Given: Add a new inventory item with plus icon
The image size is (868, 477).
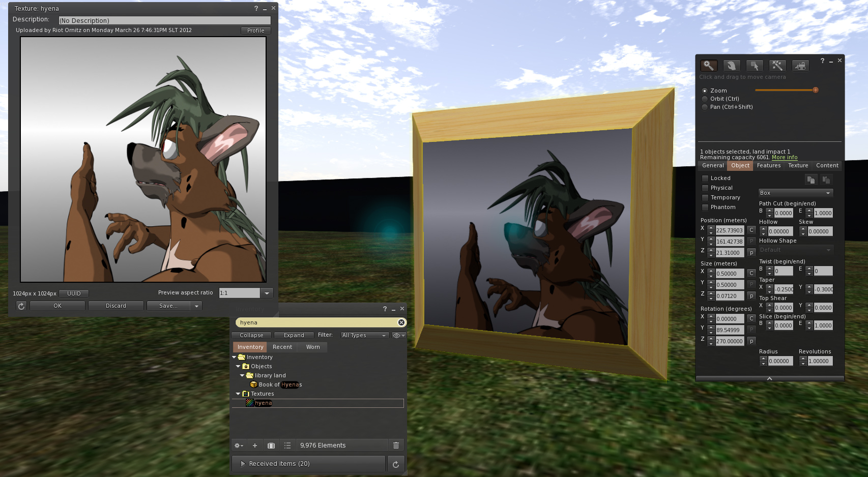Looking at the screenshot, I should pos(255,445).
